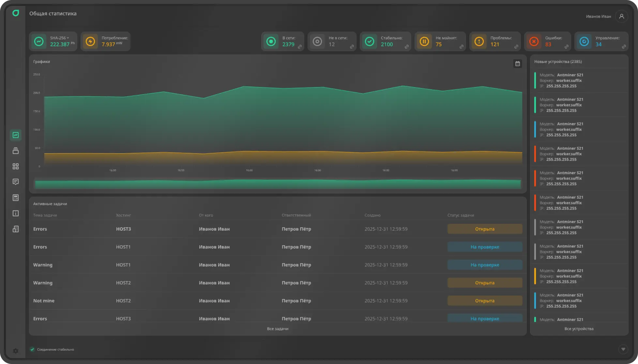
Task: Open the buildings hosting sidebar icon
Action: 16,229
